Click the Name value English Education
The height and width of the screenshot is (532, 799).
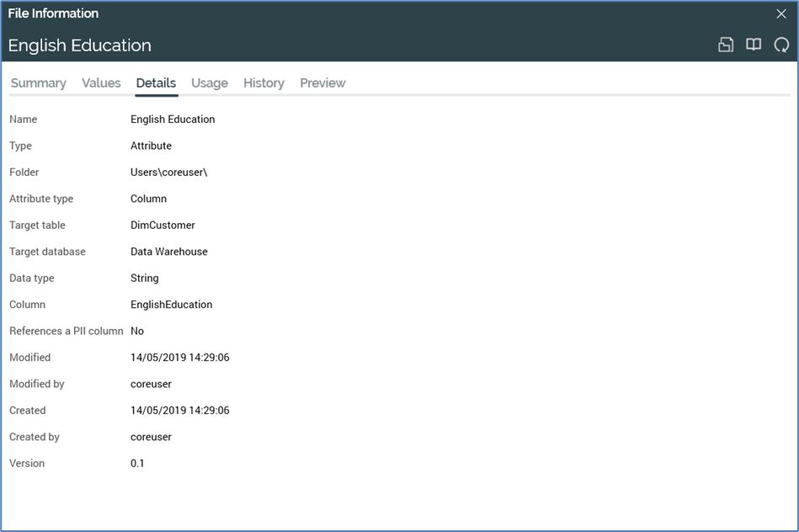[x=173, y=120]
